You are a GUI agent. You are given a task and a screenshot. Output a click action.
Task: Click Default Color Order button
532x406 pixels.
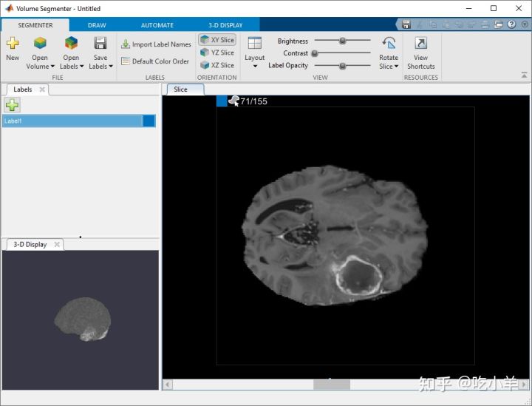pos(155,61)
